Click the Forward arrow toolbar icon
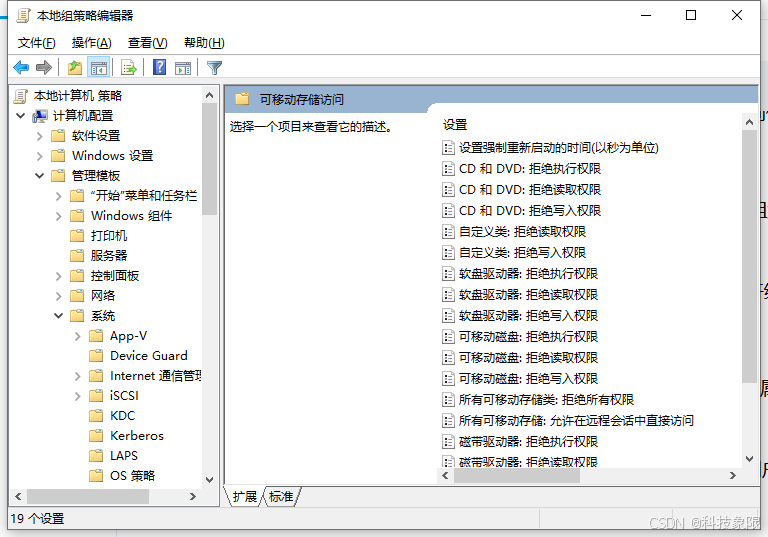This screenshot has width=768, height=537. pos(44,68)
